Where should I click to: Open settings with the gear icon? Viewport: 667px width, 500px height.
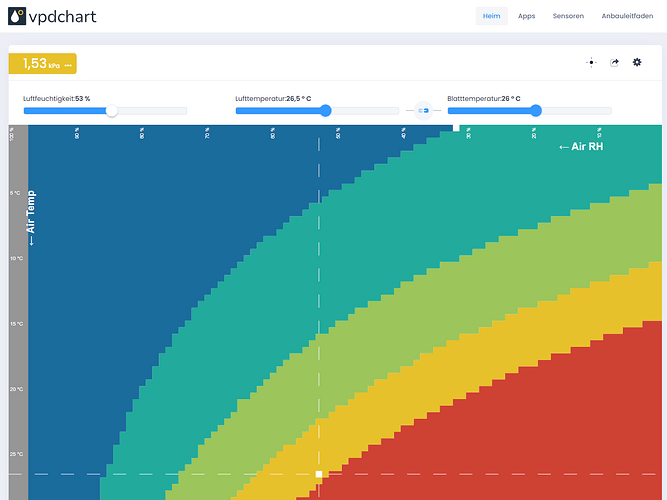point(637,63)
